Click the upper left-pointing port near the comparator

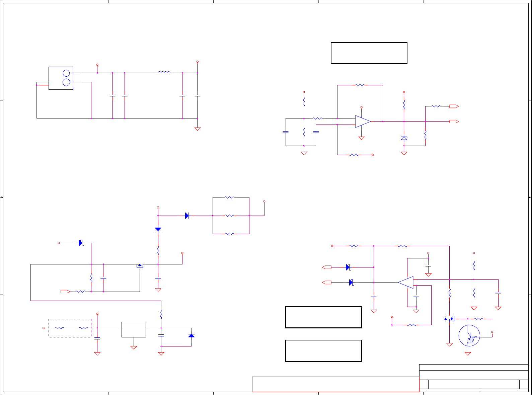(x=327, y=267)
